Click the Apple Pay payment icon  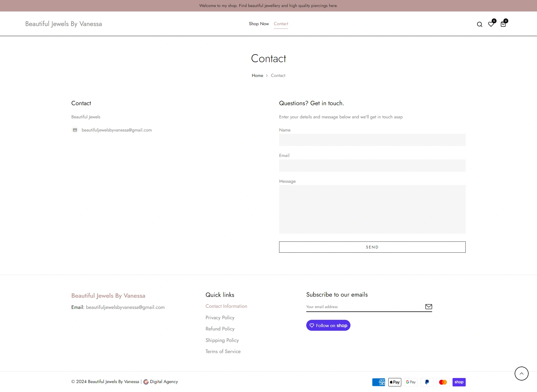[394, 382]
